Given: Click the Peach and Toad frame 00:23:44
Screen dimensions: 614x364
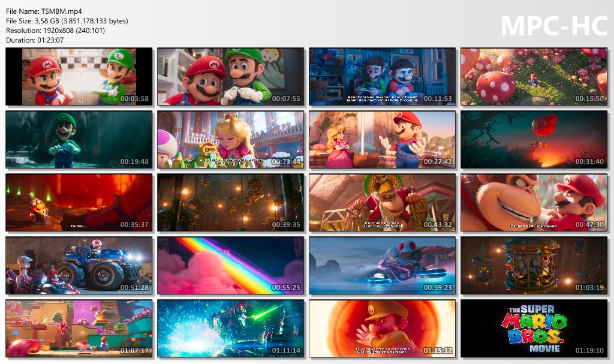Looking at the screenshot, I should (231, 140).
